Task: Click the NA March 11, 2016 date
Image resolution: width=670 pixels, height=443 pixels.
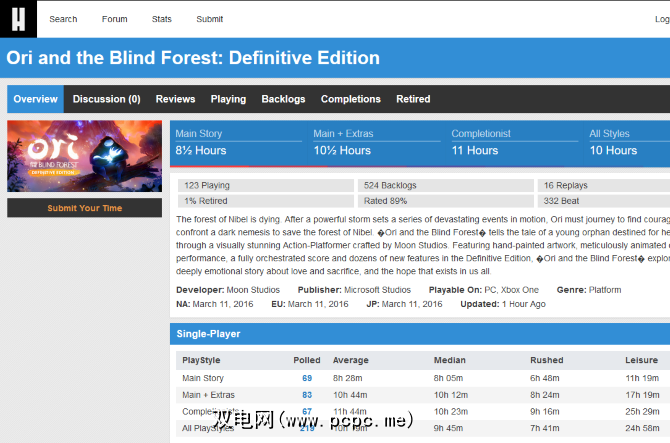Action: [215, 304]
